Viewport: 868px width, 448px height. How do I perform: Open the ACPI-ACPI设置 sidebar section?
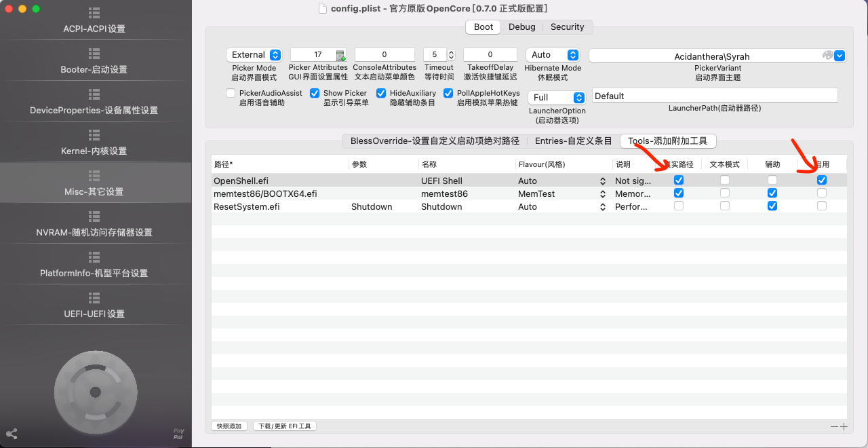tap(94, 20)
